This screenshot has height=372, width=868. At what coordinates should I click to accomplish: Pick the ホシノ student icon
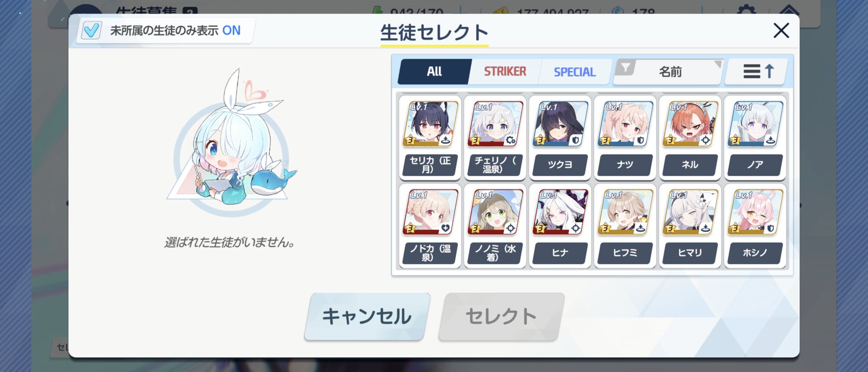pos(755,213)
